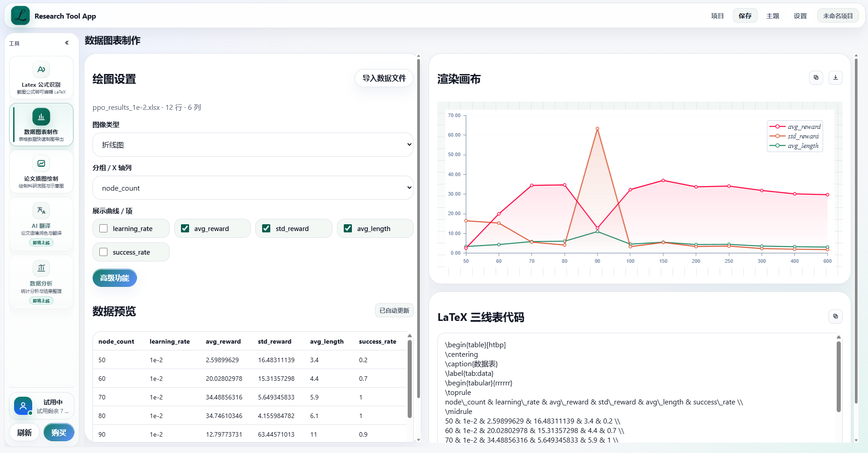This screenshot has width=868, height=453.
Task: Click the avg_reward data point at 150
Action: coord(663,181)
